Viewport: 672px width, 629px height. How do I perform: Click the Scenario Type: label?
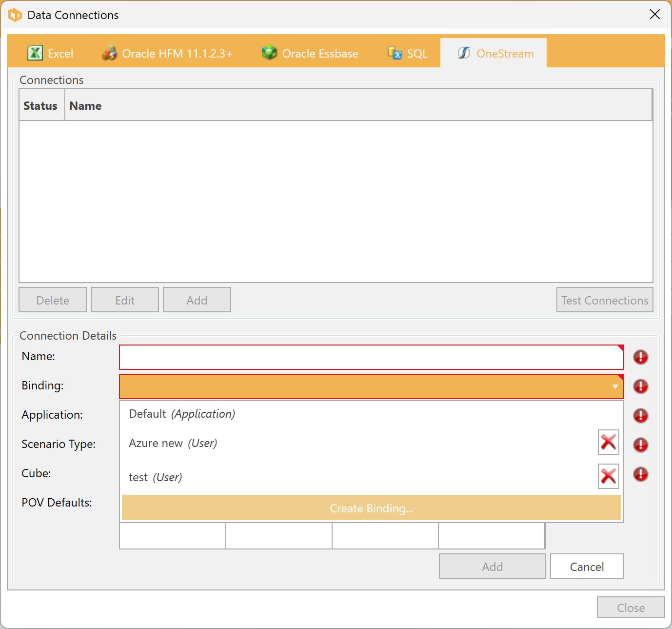59,444
